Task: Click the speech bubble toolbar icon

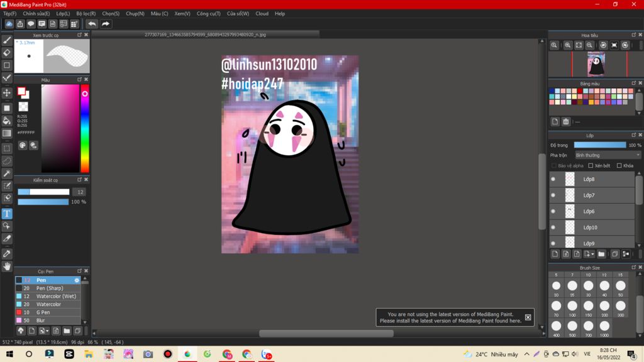Action: [x=31, y=24]
